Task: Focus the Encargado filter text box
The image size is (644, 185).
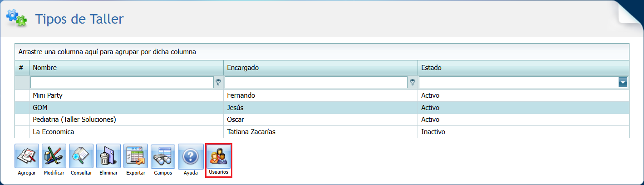Action: click(x=316, y=82)
